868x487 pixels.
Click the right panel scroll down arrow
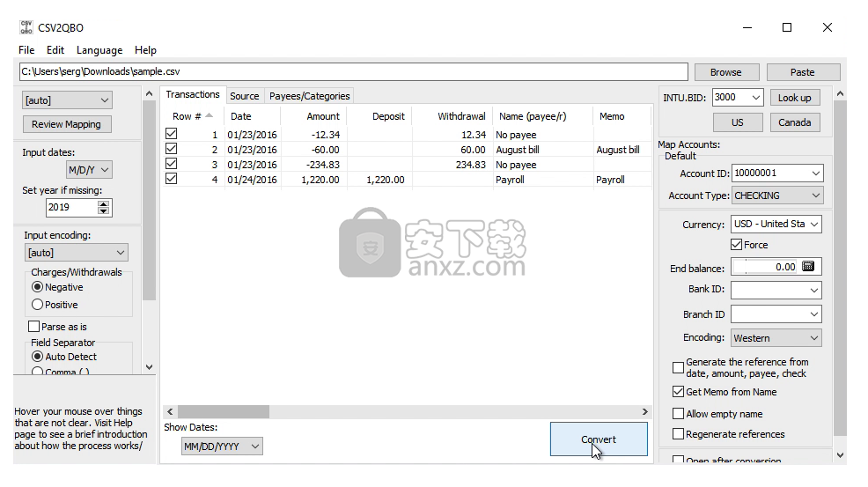click(x=841, y=455)
